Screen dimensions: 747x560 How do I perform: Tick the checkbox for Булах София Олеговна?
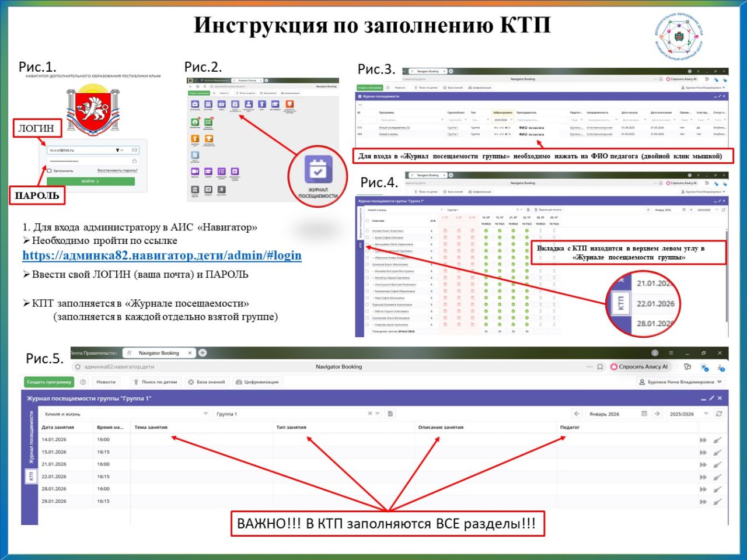(x=367, y=238)
